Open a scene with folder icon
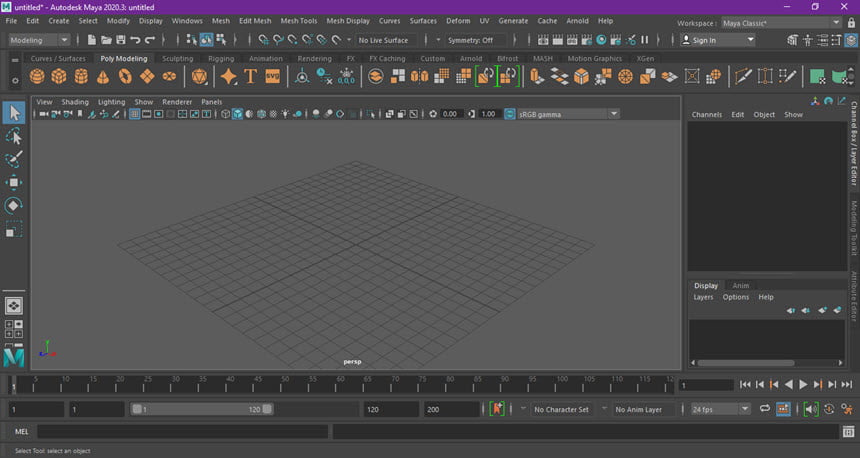The width and height of the screenshot is (860, 458). 106,40
